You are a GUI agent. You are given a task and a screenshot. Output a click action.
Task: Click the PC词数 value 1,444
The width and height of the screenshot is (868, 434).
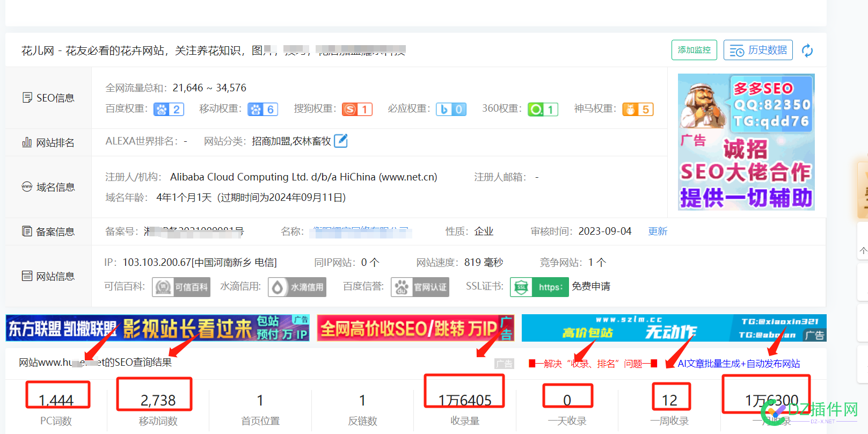tap(56, 400)
